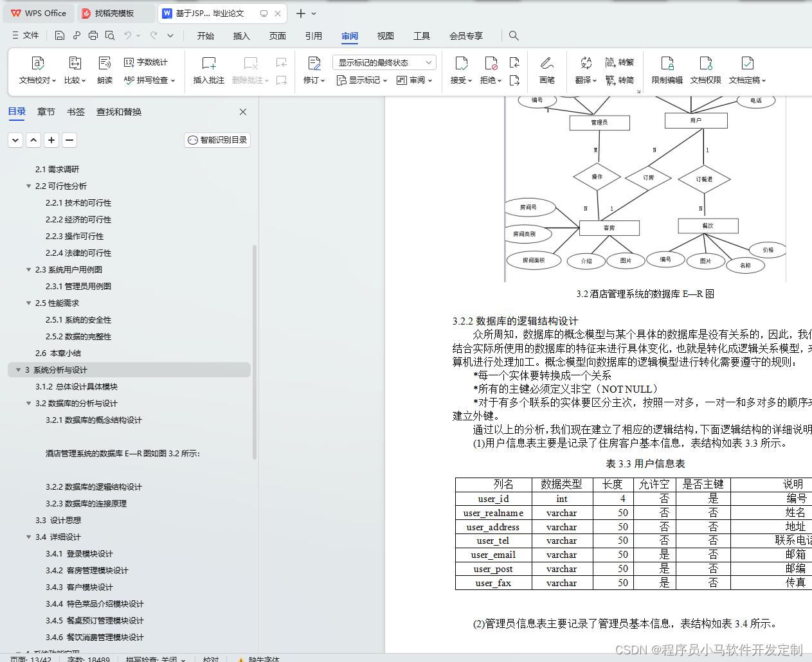Switch to the 找稿壳模板 browser tab
The height and width of the screenshot is (662, 812).
pos(114,13)
